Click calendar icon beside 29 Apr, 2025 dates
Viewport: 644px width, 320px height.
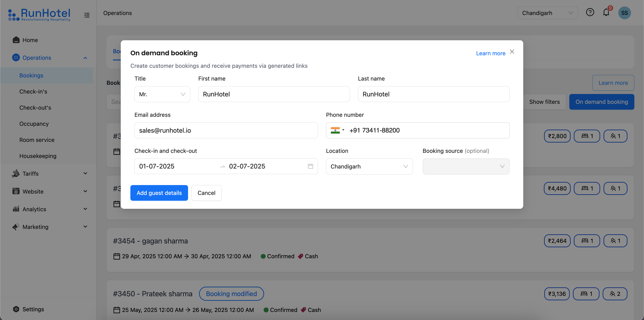coord(117,256)
